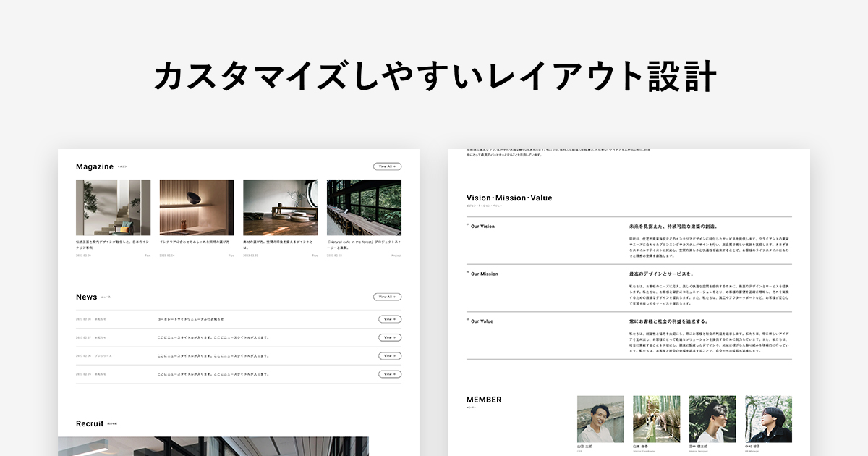Select the View button on the 2023.02.07 news row
Viewport: 868px width, 456px height.
tap(390, 337)
